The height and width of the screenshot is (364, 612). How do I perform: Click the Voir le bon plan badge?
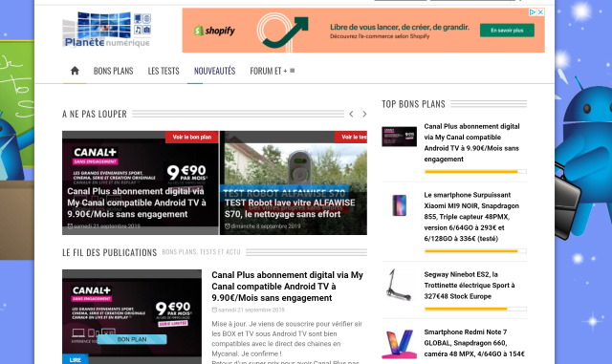click(191, 137)
